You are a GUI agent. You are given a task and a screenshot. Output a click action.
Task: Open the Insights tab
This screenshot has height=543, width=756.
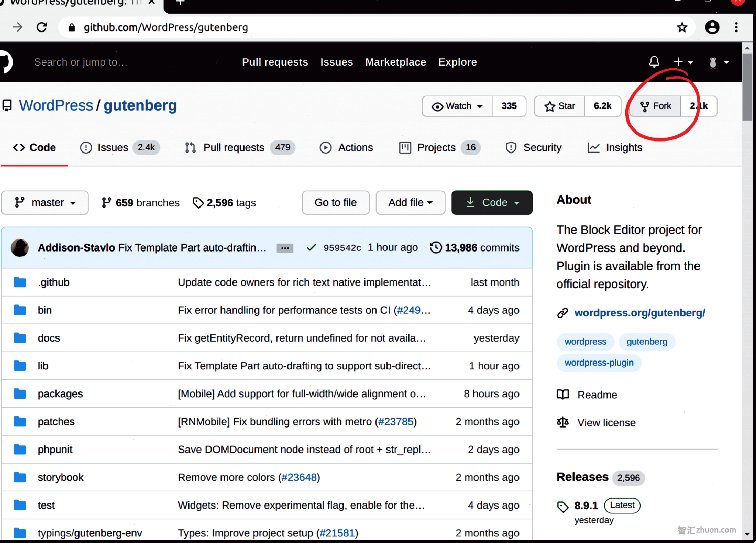615,148
